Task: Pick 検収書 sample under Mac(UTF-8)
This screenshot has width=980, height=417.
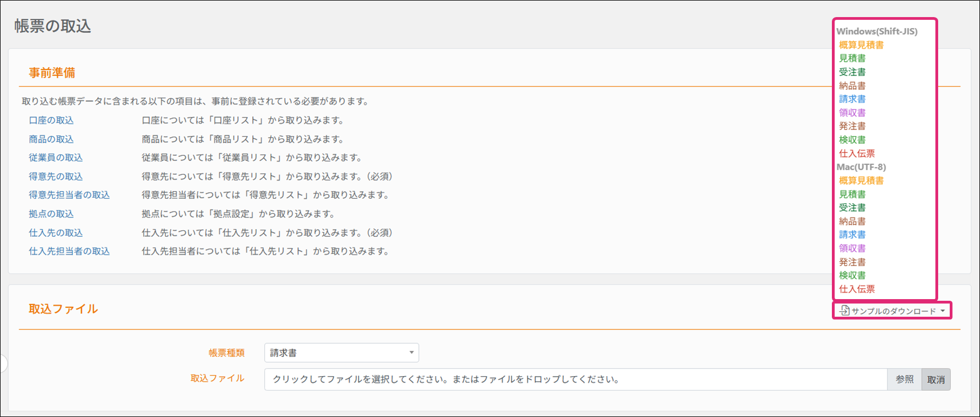Action: (x=852, y=275)
